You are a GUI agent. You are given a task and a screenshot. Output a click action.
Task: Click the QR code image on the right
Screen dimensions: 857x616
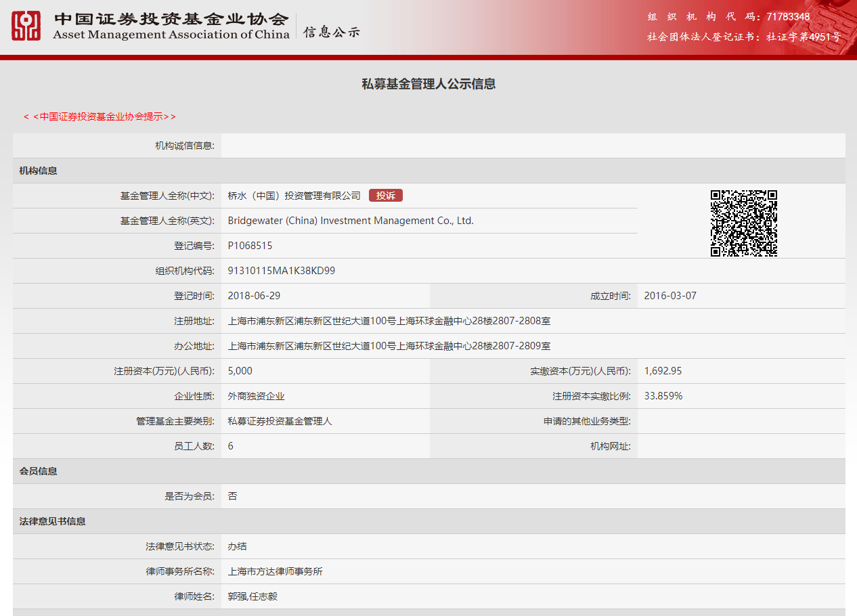[x=745, y=223]
